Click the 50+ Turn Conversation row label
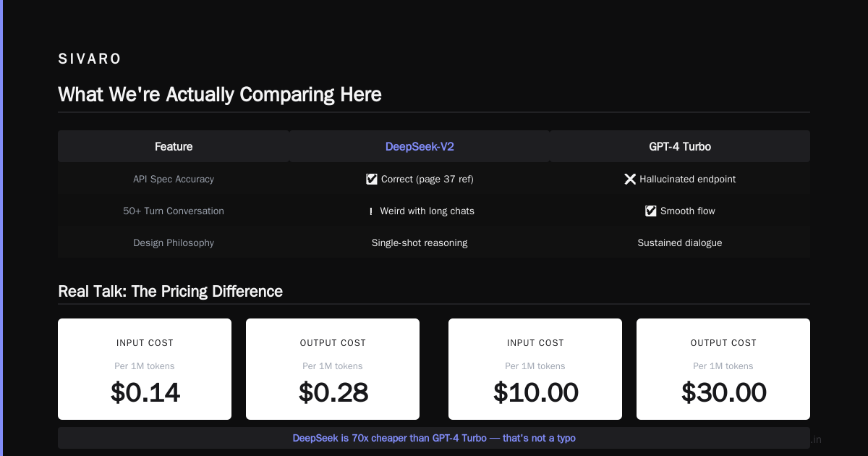Viewport: 868px width, 456px height. click(x=174, y=211)
